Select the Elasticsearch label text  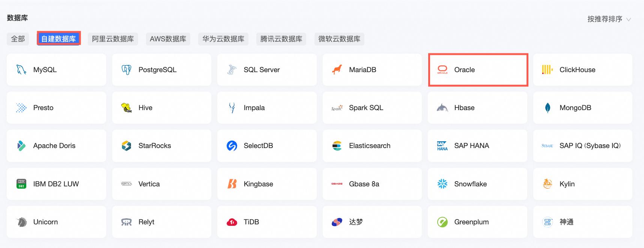370,146
